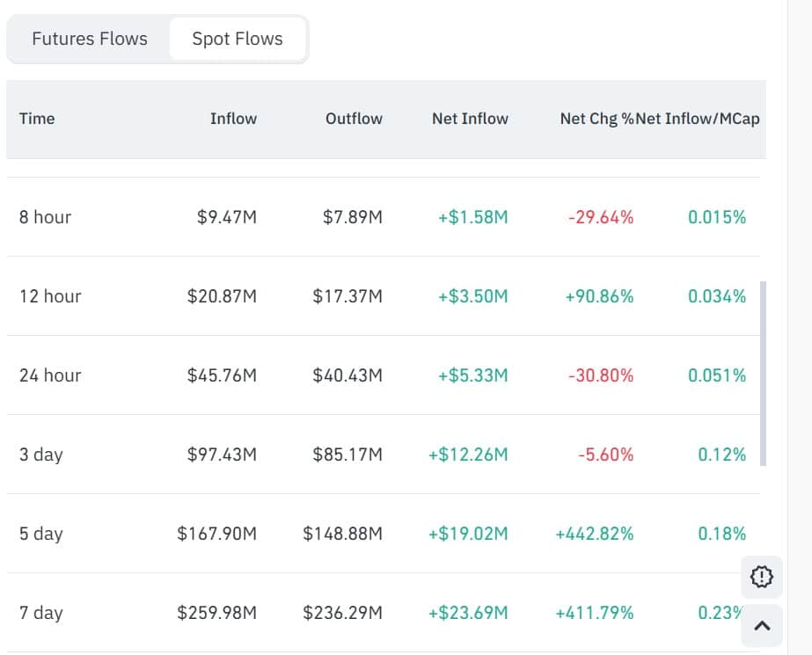Click the scroll-to-top chevron icon
The width and height of the screenshot is (812, 655).
click(x=761, y=626)
